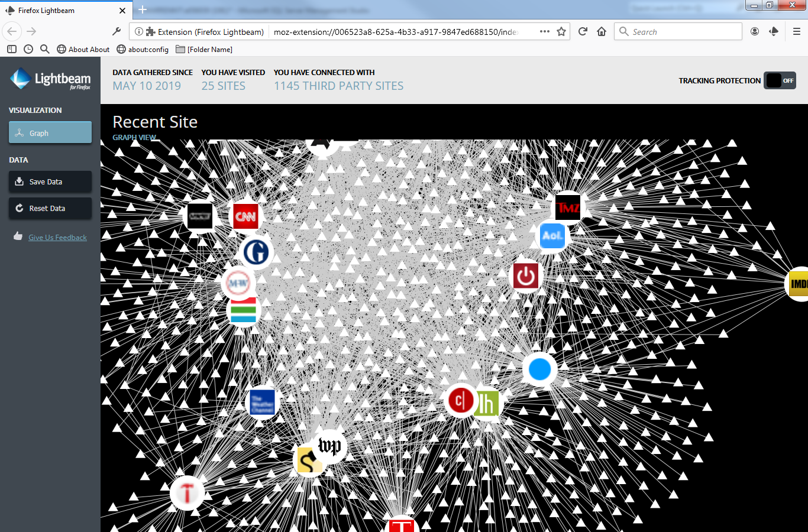Click the yellow S site node
Viewport: 808px width, 532px height.
pyautogui.click(x=308, y=461)
